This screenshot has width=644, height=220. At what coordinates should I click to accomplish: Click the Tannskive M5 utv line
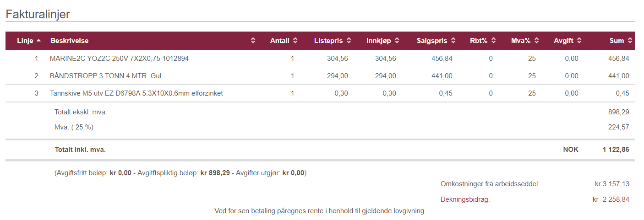point(320,93)
